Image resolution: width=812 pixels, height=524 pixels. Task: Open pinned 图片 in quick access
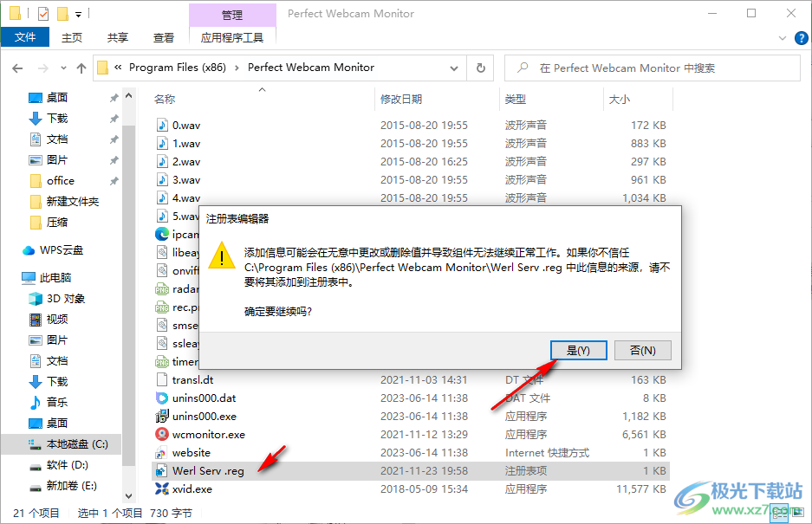click(x=57, y=159)
